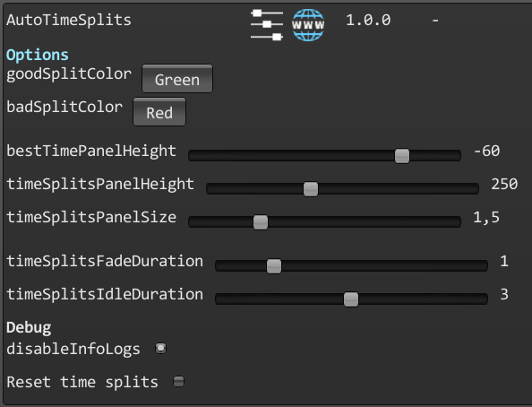The width and height of the screenshot is (532, 407).
Task: Click the timeSplitsPanelSize slider handle
Action: point(261,221)
